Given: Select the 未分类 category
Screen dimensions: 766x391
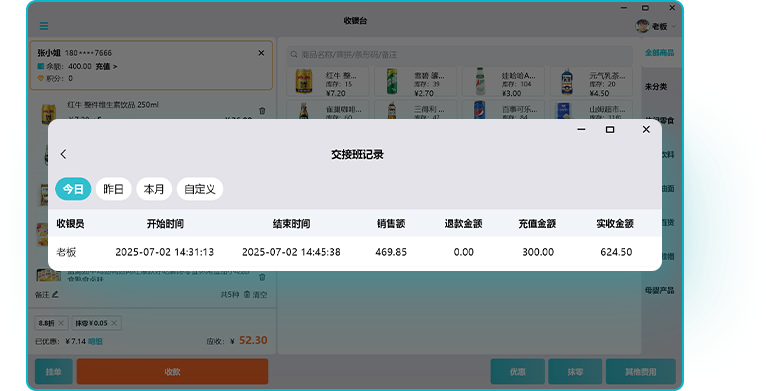Looking at the screenshot, I should coord(656,87).
